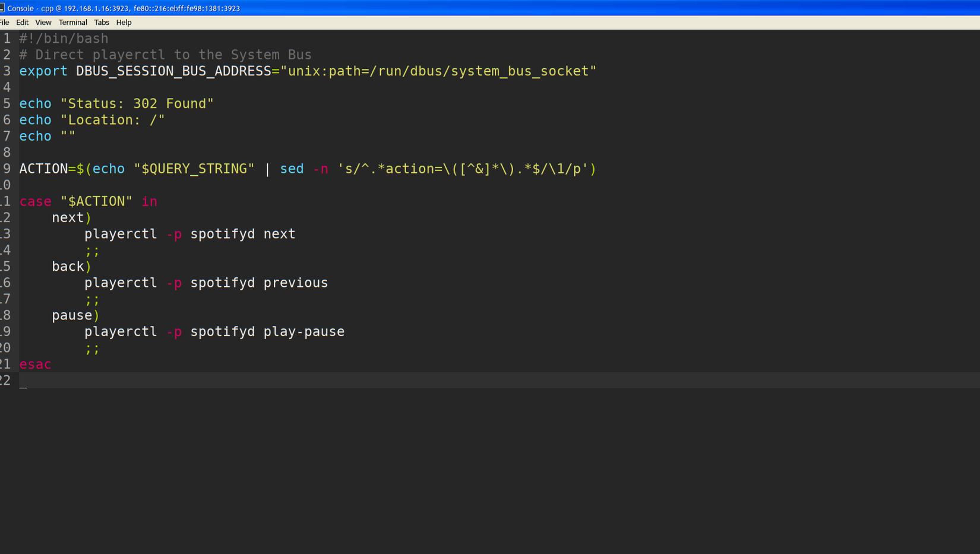Click the play-pause argument text
The height and width of the screenshot is (554, 980).
[304, 332]
